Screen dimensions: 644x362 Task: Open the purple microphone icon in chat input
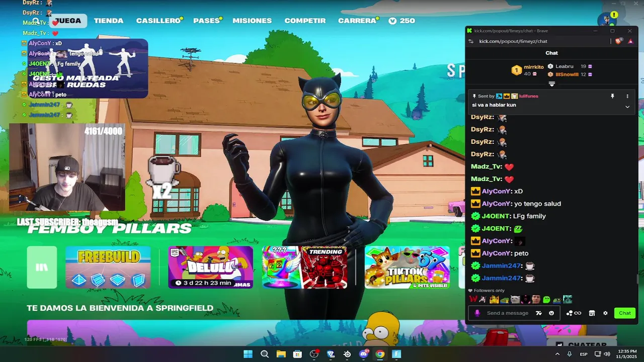477,313
